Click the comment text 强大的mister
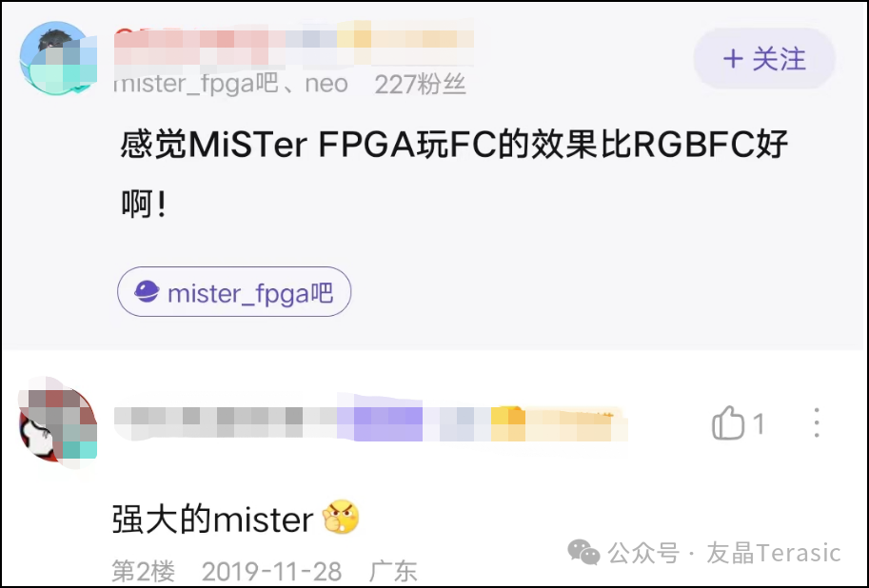 [213, 519]
